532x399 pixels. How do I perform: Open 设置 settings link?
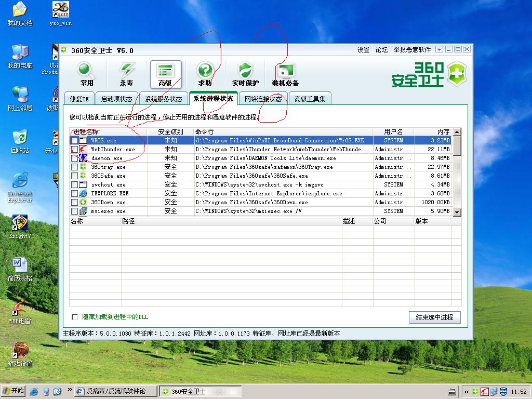pyautogui.click(x=363, y=50)
